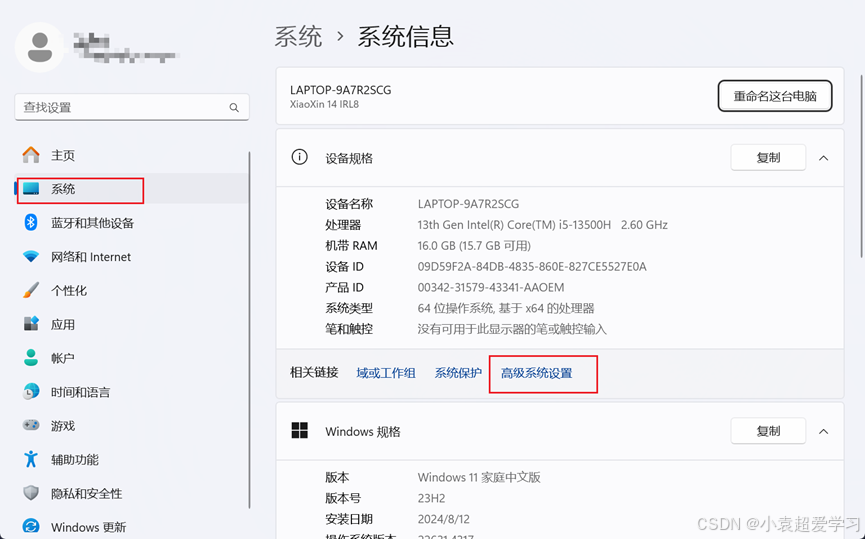Click the 查找设置 search field
The width and height of the screenshot is (865, 539).
pos(132,107)
